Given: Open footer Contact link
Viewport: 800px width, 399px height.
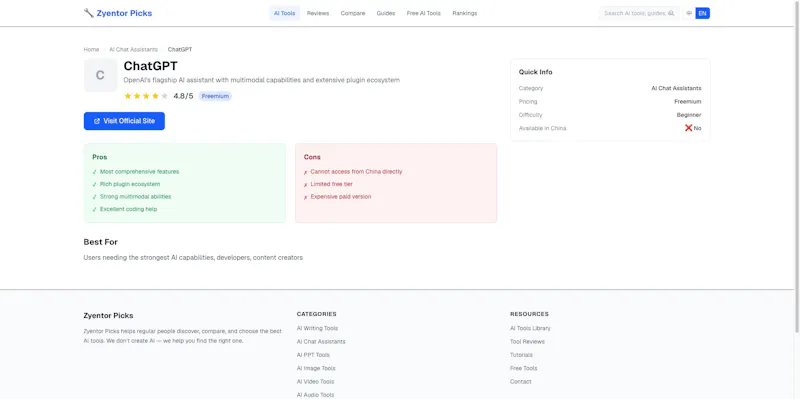Looking at the screenshot, I should pyautogui.click(x=520, y=382).
